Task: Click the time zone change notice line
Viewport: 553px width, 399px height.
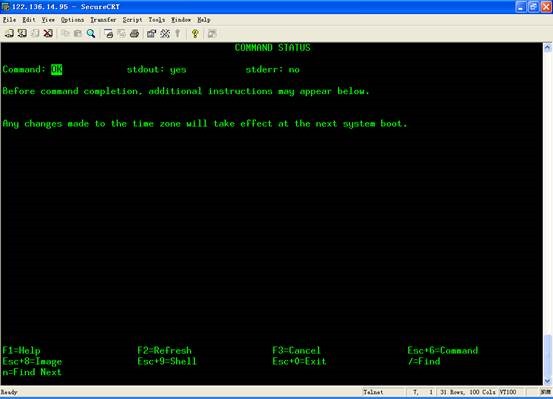Action: (205, 124)
